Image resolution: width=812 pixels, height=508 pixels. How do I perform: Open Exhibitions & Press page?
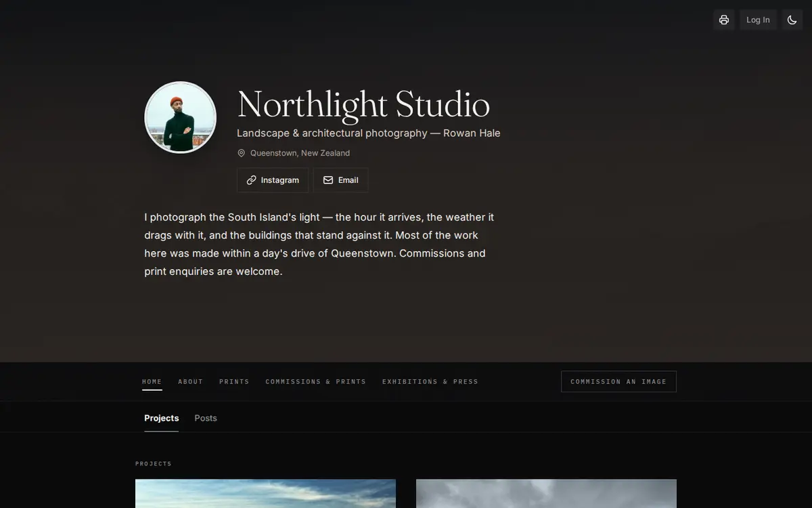coord(430,381)
